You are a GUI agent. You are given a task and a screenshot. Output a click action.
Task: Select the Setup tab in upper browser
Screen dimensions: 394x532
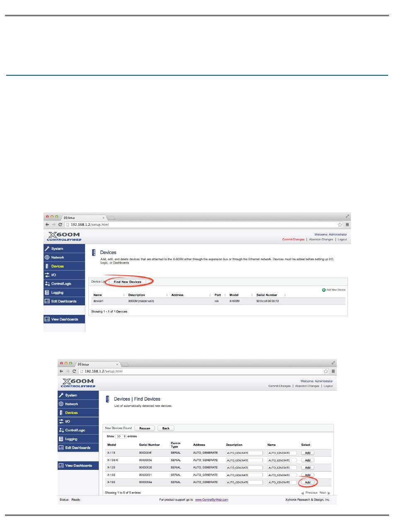coord(83,217)
